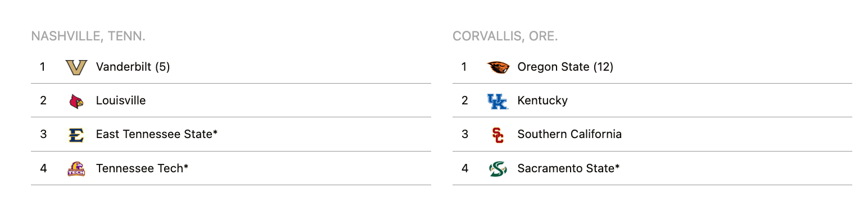
Task: Open the Louisville team link
Action: (x=121, y=100)
